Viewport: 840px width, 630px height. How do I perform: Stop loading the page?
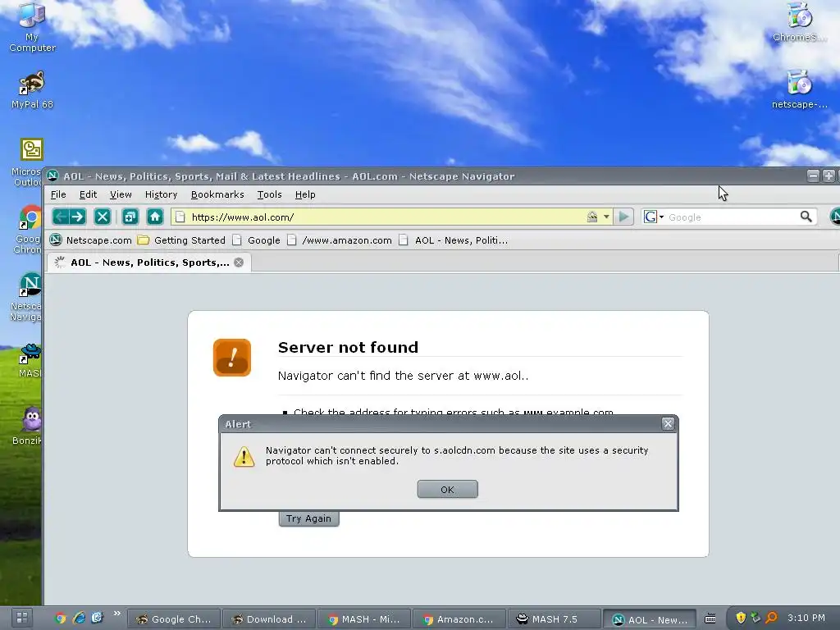(x=103, y=217)
